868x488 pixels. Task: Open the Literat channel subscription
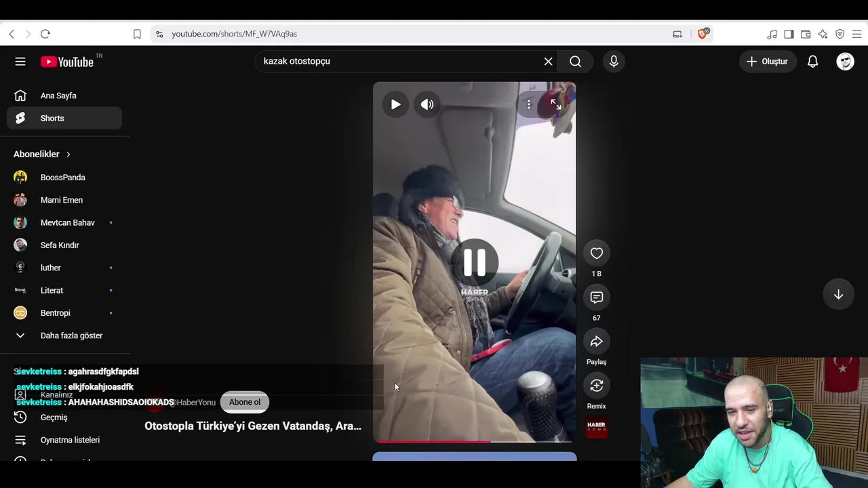tap(64, 290)
